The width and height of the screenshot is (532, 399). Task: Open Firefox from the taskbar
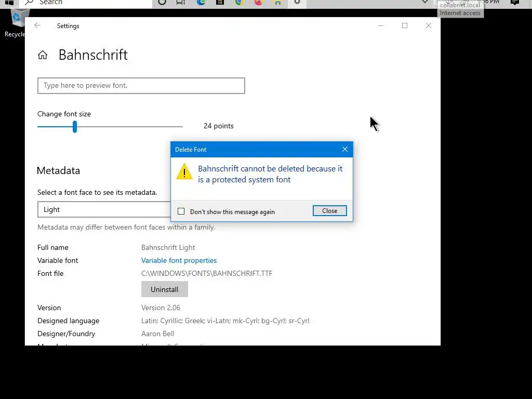click(x=259, y=2)
